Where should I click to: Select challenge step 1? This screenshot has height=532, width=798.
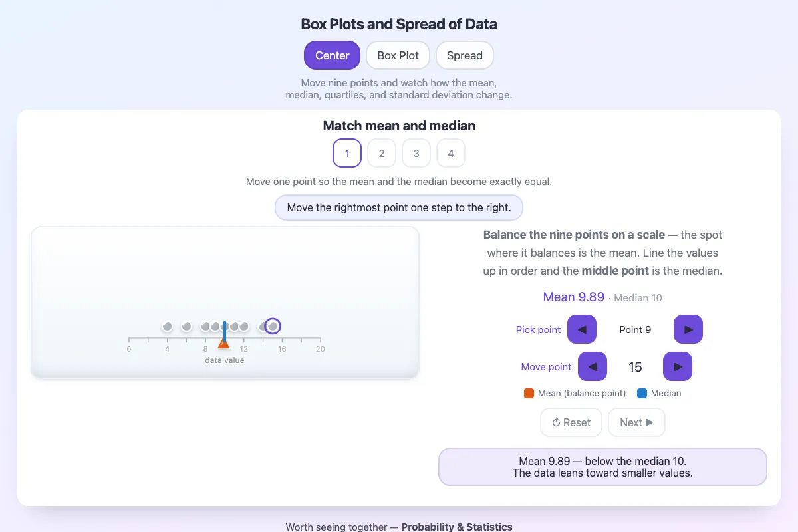pos(347,153)
